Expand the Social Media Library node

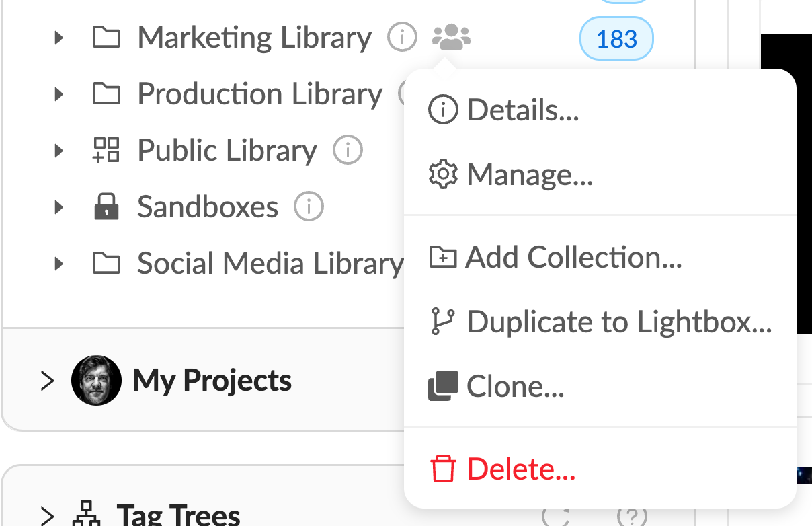point(59,264)
